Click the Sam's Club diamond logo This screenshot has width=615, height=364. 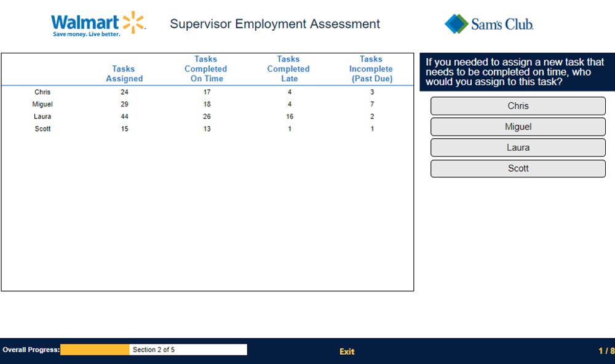click(x=456, y=24)
